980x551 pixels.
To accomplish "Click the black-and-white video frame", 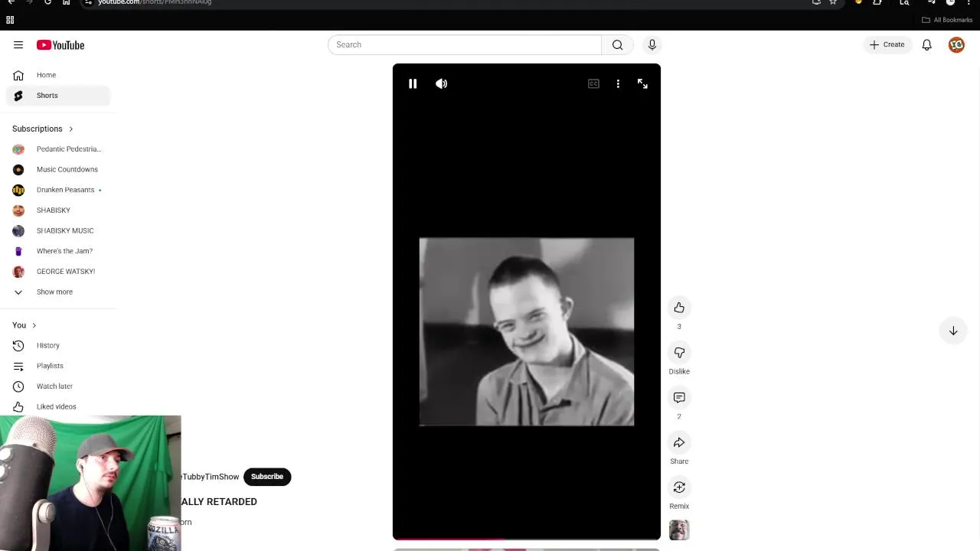I will click(527, 331).
